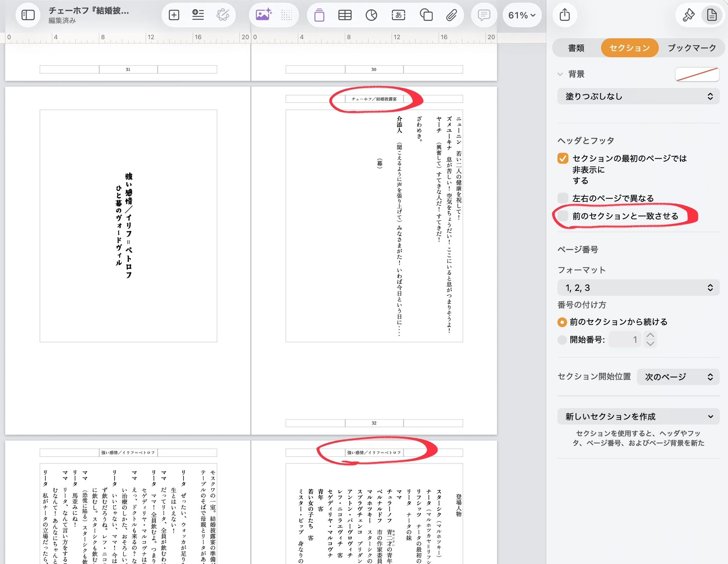
Task: Open the writing tools swirl icon
Action: (x=223, y=15)
